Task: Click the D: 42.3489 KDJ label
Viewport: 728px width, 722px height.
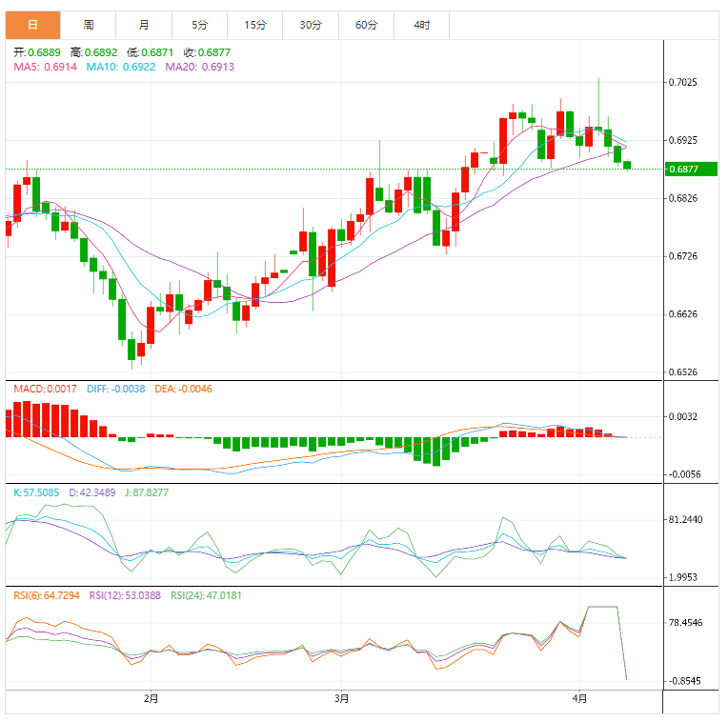Action: [91, 492]
